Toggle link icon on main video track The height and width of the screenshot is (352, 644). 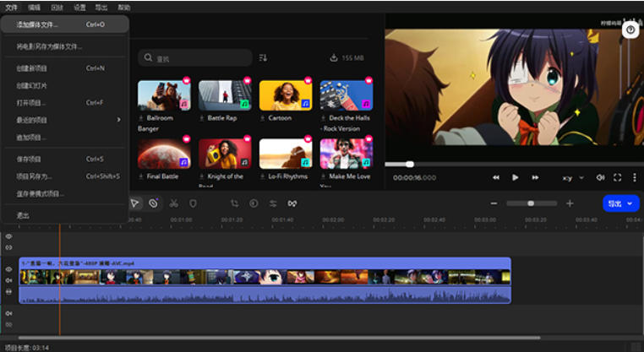pyautogui.click(x=8, y=292)
